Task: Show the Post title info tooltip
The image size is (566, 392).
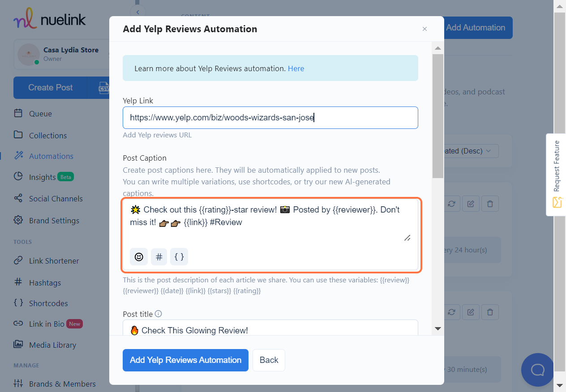Action: [x=158, y=314]
